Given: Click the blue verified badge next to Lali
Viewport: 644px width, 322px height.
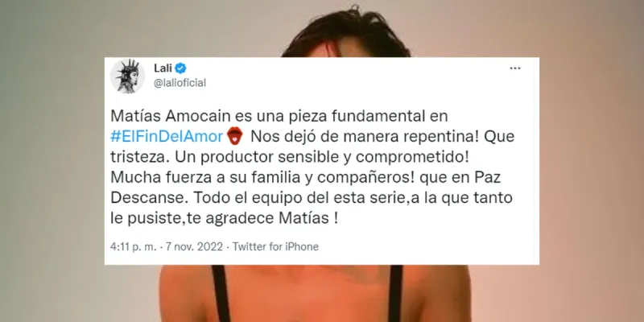Looking at the screenshot, I should [180, 68].
